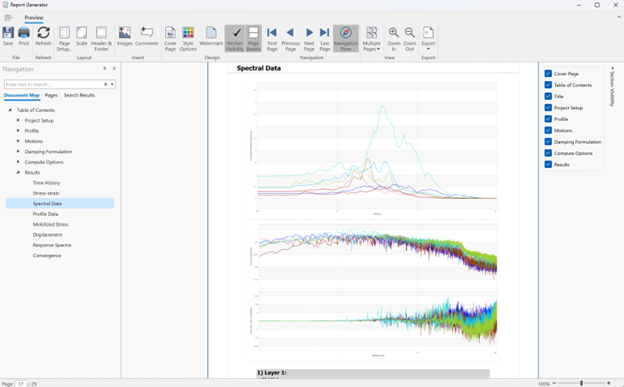The height and width of the screenshot is (387, 624).
Task: Switch to the Document Map tab
Action: (21, 95)
